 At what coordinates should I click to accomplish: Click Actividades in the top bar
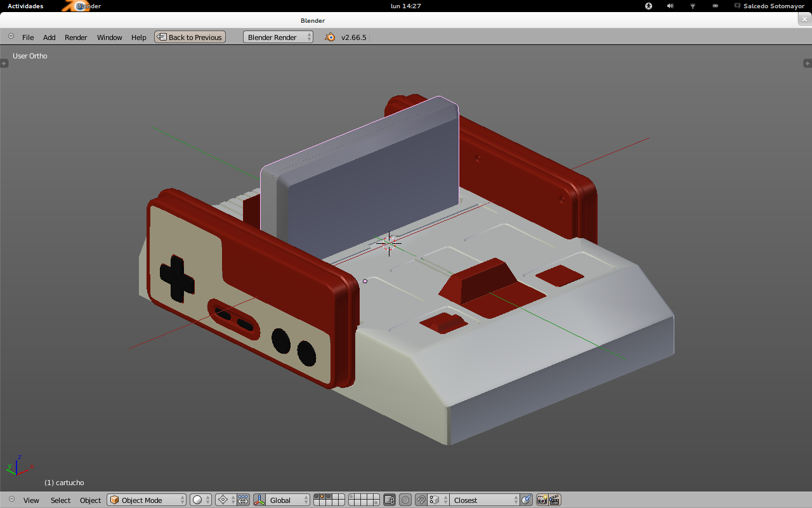(x=25, y=6)
